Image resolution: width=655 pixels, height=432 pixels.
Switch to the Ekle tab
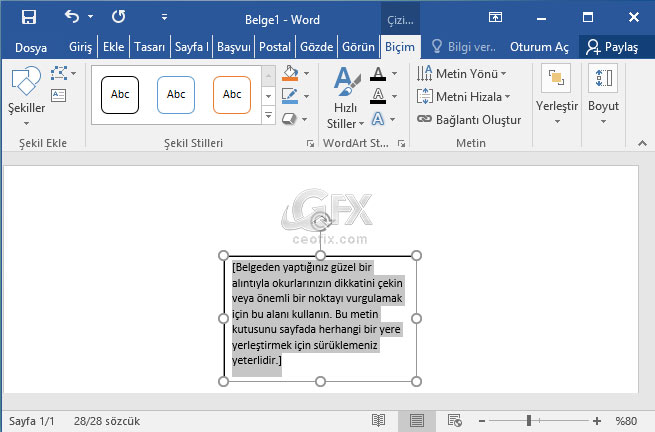coord(114,47)
